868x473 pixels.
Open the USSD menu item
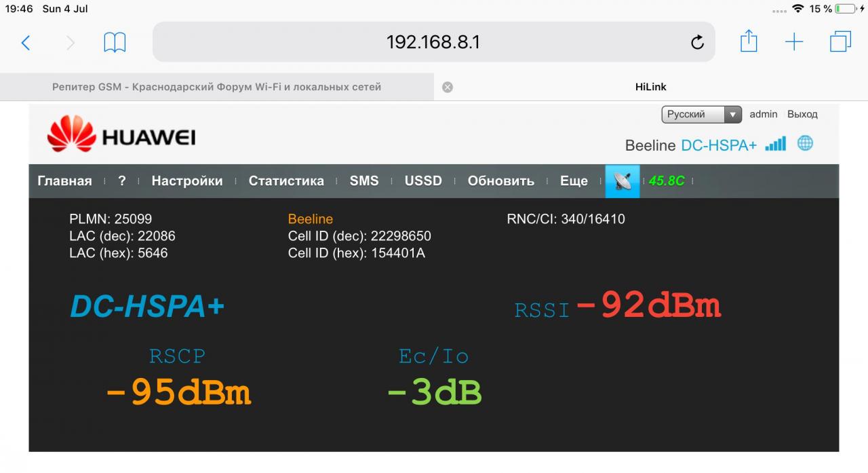tap(423, 181)
